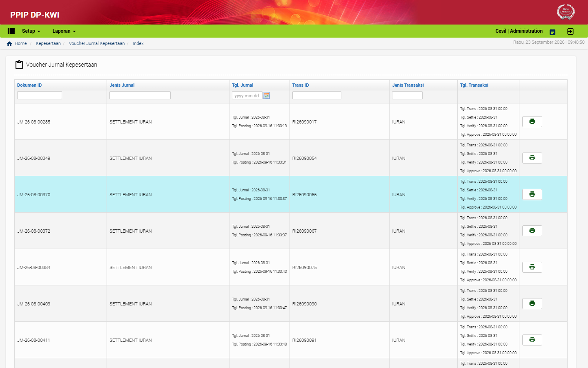588x368 pixels.
Task: Click the Dana Pensiun logo emblem
Action: point(566,12)
